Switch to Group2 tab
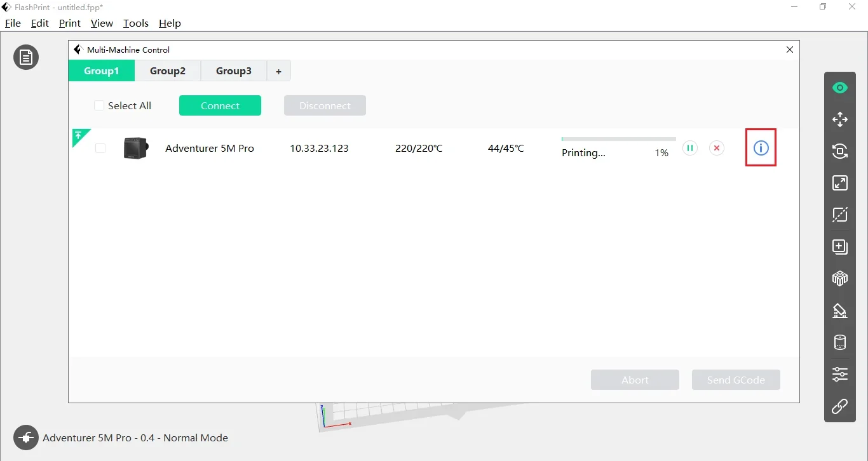Image resolution: width=868 pixels, height=461 pixels. point(168,71)
